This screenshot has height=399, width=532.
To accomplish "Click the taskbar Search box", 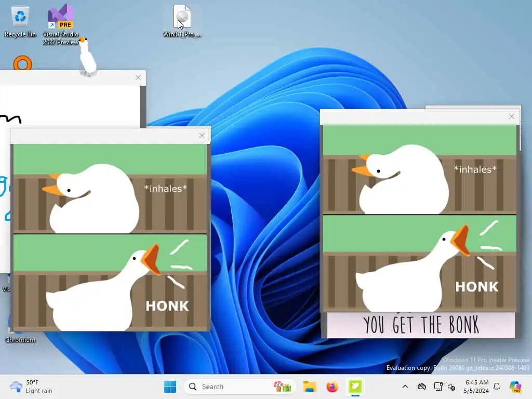I will [x=239, y=387].
